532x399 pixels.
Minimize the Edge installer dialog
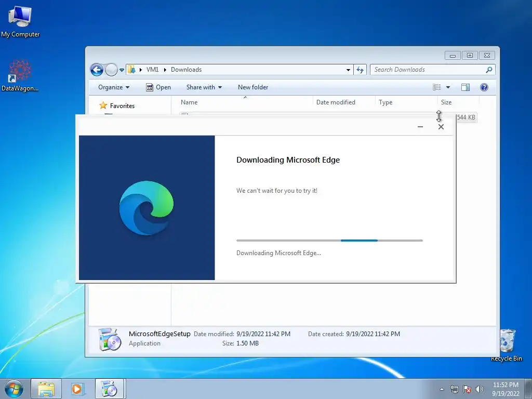[420, 127]
